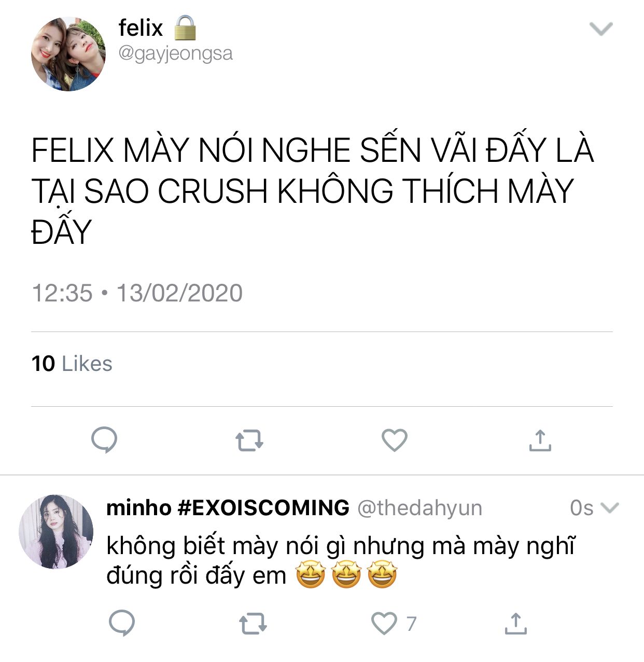
Task: Open minho's reply text as a thread
Action: click(341, 561)
